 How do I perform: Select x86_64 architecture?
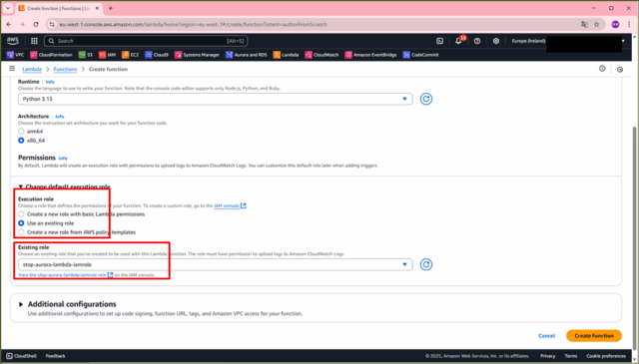[21, 141]
